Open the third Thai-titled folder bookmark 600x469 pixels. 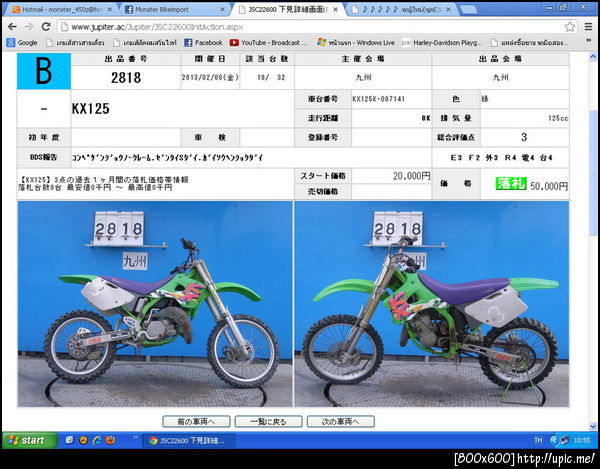[x=530, y=42]
